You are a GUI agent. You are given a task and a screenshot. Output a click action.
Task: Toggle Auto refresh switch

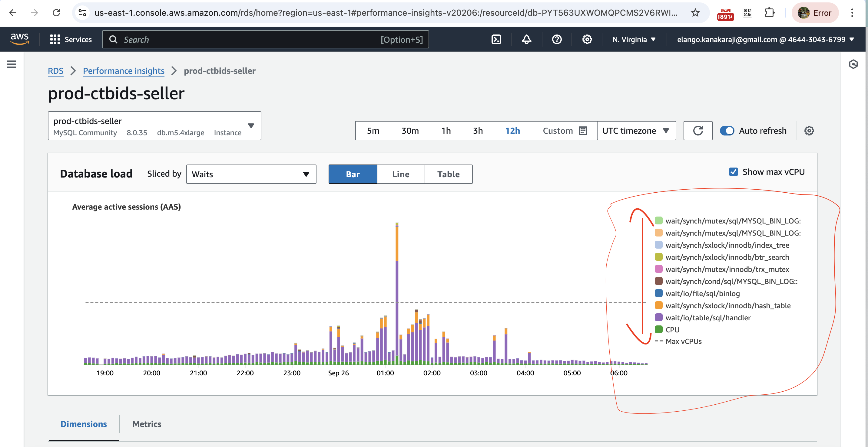pyautogui.click(x=727, y=131)
